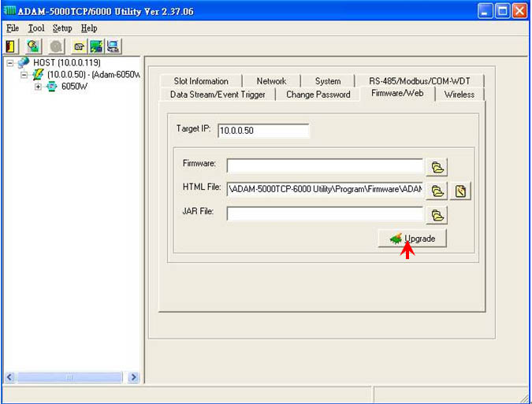
Task: Switch to the Slot Information tab
Action: point(201,81)
